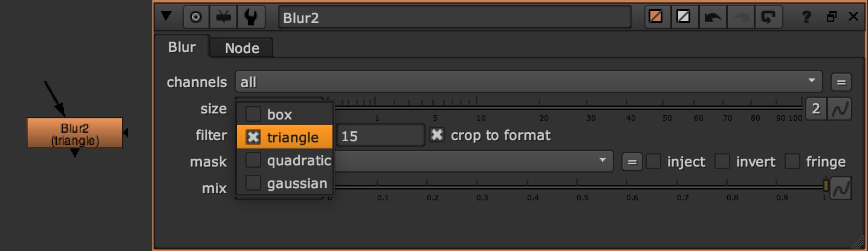This screenshot has width=868, height=251.
Task: Enable the invert mask checkbox
Action: point(722,162)
